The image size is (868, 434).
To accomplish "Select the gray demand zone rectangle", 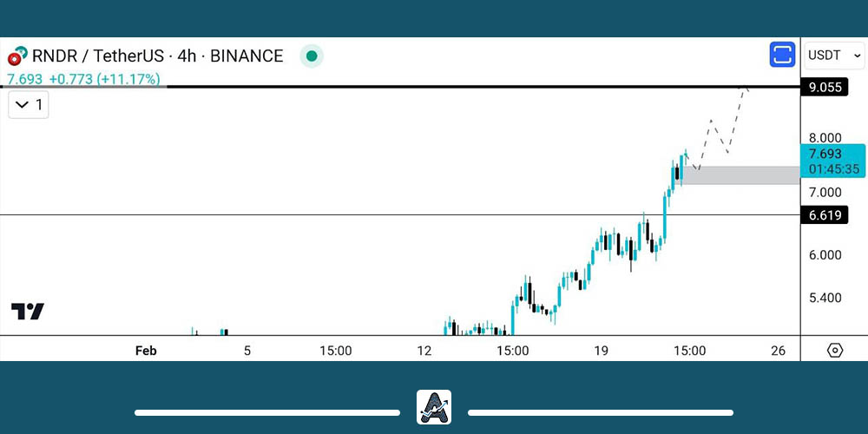I will point(742,175).
